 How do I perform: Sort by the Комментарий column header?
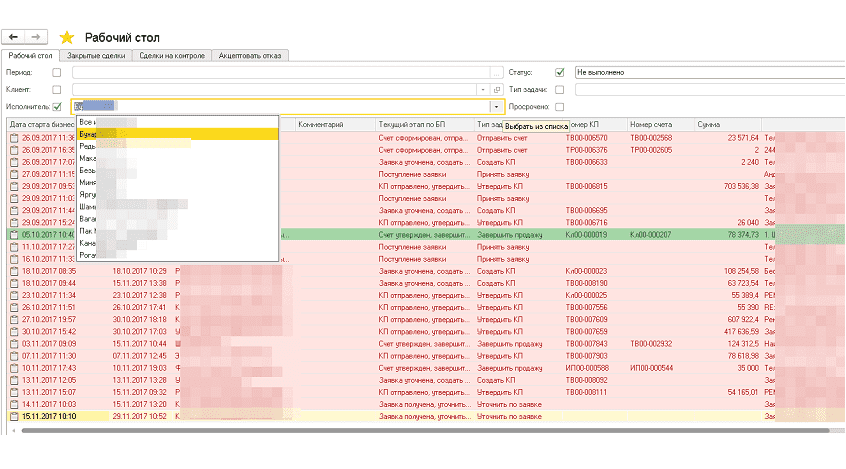(335, 125)
